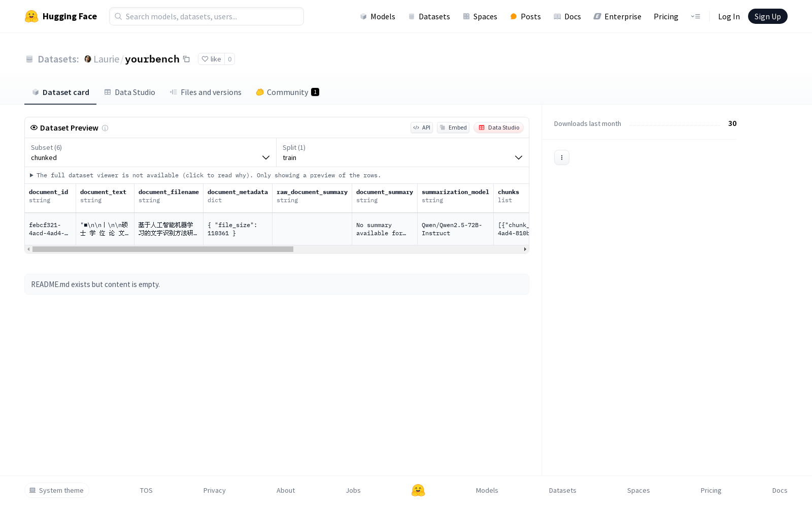Click the three-dot options button
Screen dimensions: 812x508
click(x=562, y=157)
